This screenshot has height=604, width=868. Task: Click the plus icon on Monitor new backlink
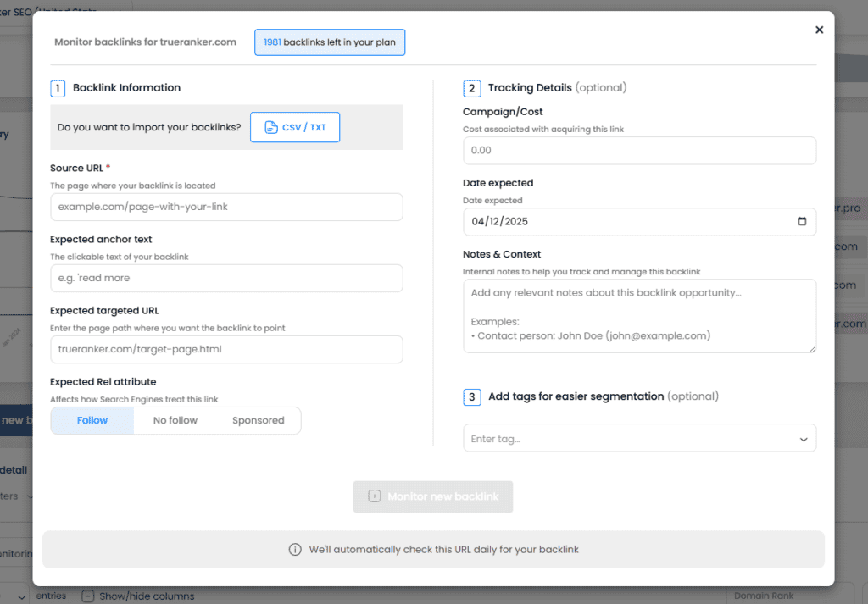(x=375, y=496)
